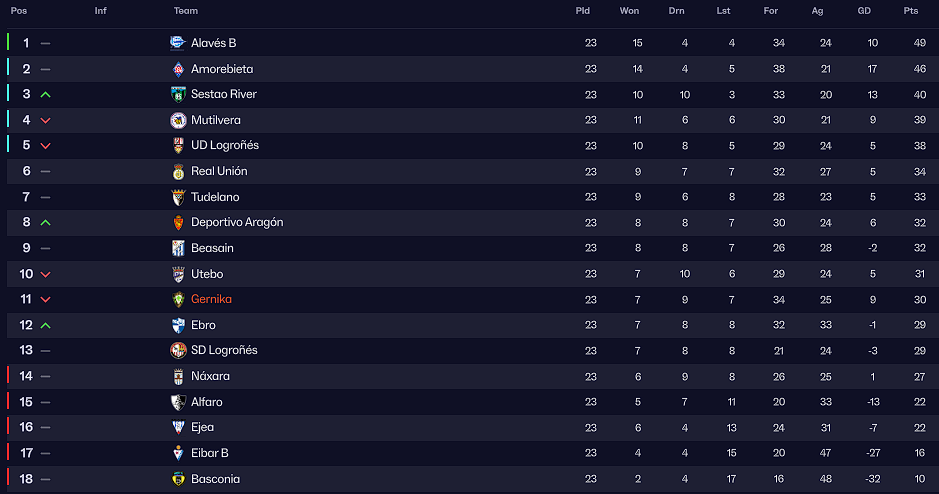Click the Alavés B club crest

coord(178,43)
